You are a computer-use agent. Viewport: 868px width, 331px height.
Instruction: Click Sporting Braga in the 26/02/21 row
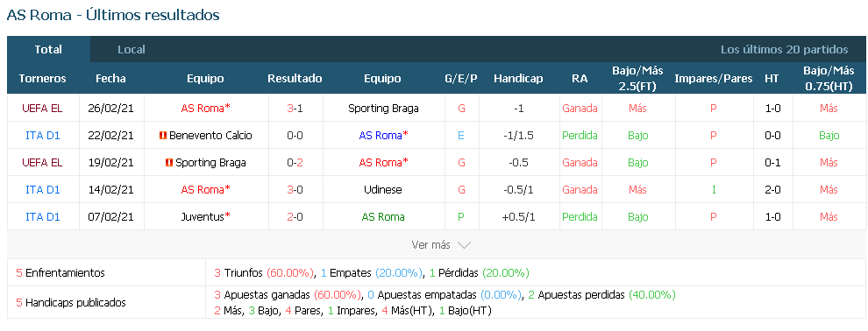click(383, 109)
